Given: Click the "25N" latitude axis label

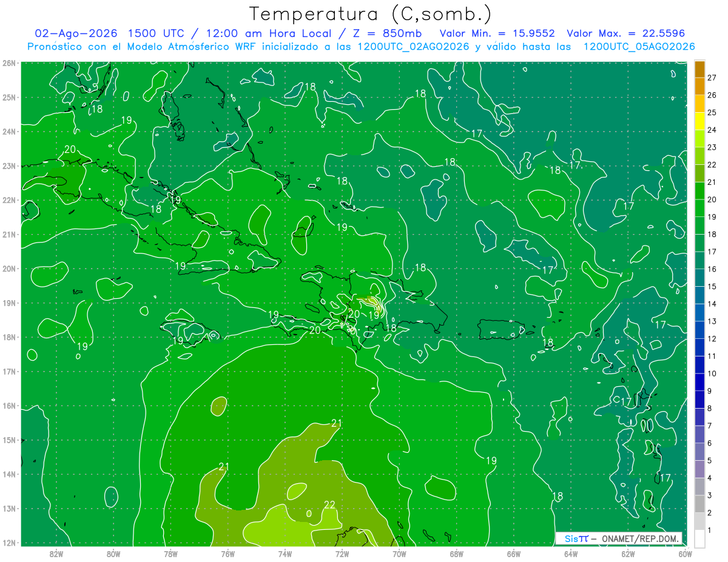Looking at the screenshot, I should [8, 97].
